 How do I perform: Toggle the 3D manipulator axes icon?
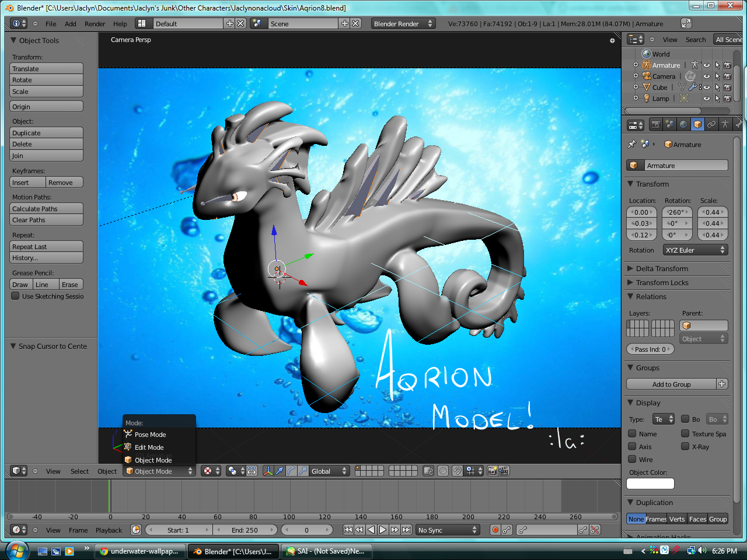pyautogui.click(x=268, y=471)
